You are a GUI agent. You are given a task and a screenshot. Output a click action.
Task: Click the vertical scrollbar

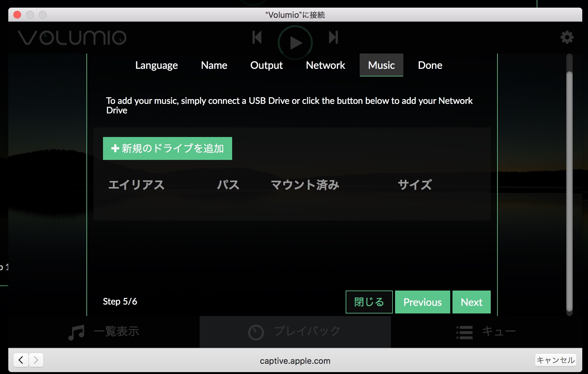pyautogui.click(x=569, y=191)
